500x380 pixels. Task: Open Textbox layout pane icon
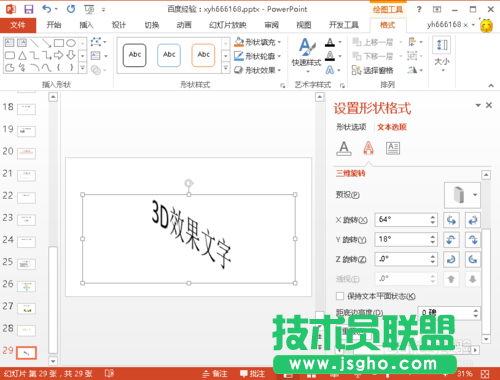393,148
